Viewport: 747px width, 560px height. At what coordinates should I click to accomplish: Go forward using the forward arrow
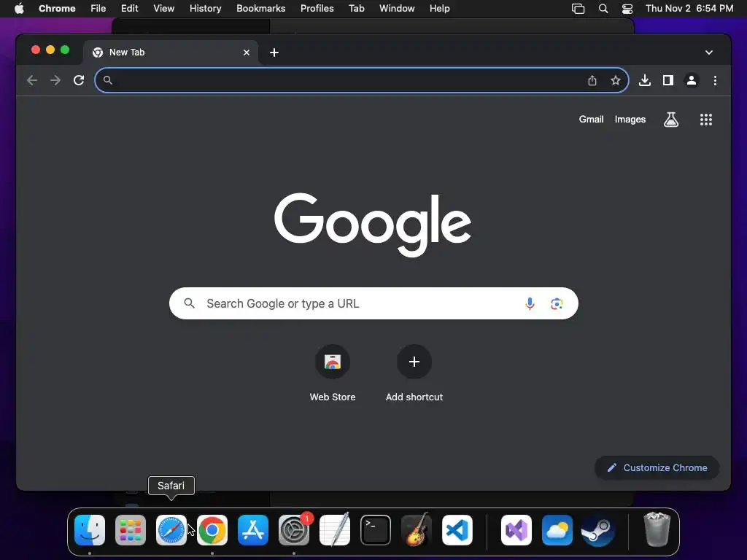[55, 80]
